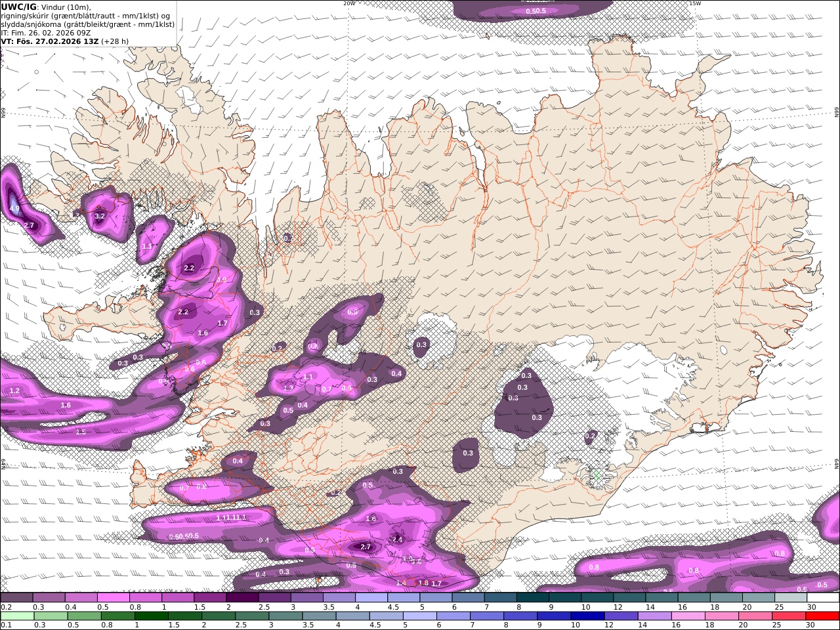Screen dimensions: 840x630
Task: Click the 'slydda/snjókoma' description line
Action: click(x=88, y=24)
